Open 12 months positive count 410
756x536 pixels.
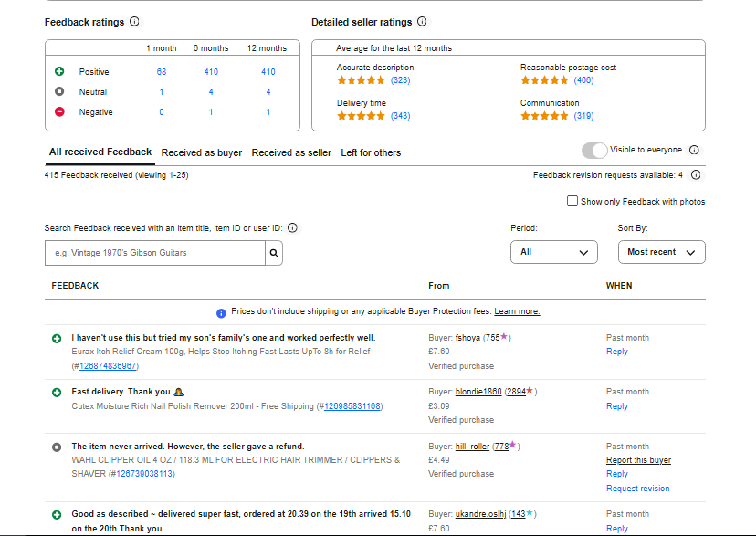pyautogui.click(x=268, y=72)
